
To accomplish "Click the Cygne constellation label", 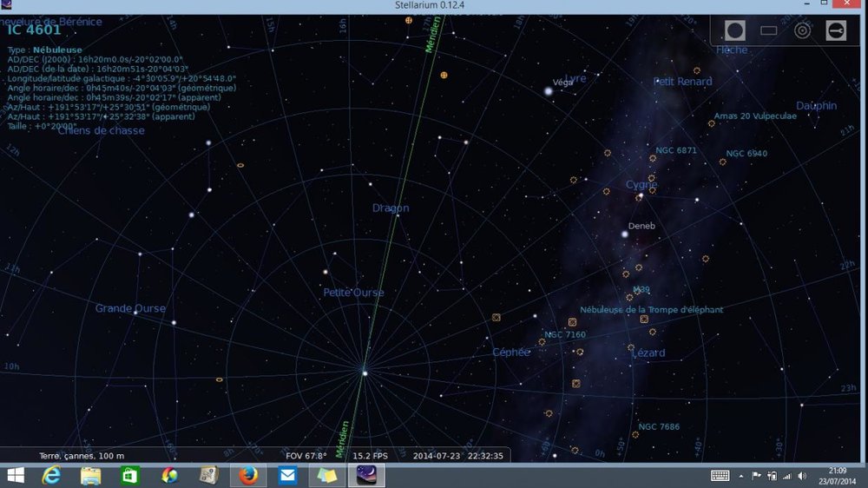I will 641,184.
